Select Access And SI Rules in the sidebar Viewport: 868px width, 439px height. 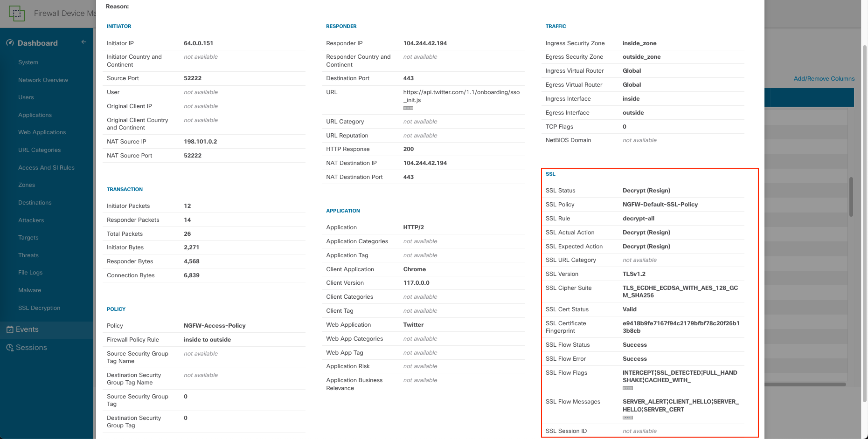pos(46,168)
